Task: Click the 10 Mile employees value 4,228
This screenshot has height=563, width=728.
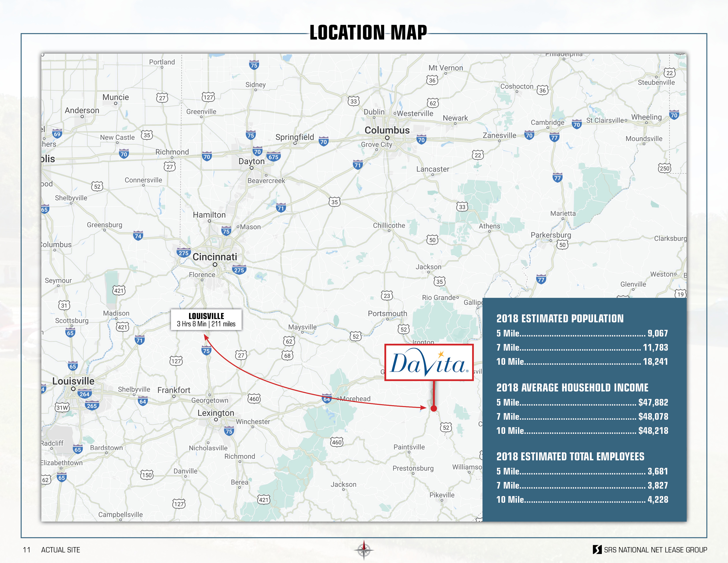Action: 657,500
